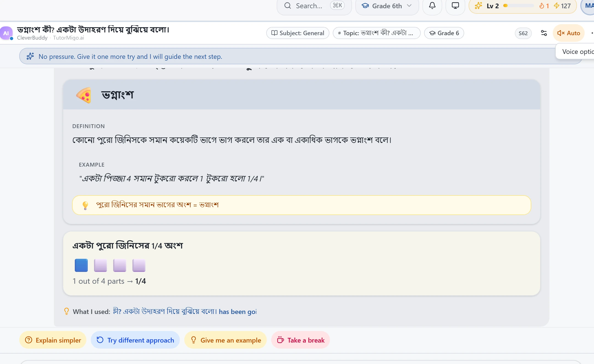
Task: Click the lightbulb beside What I used
Action: [66, 311]
